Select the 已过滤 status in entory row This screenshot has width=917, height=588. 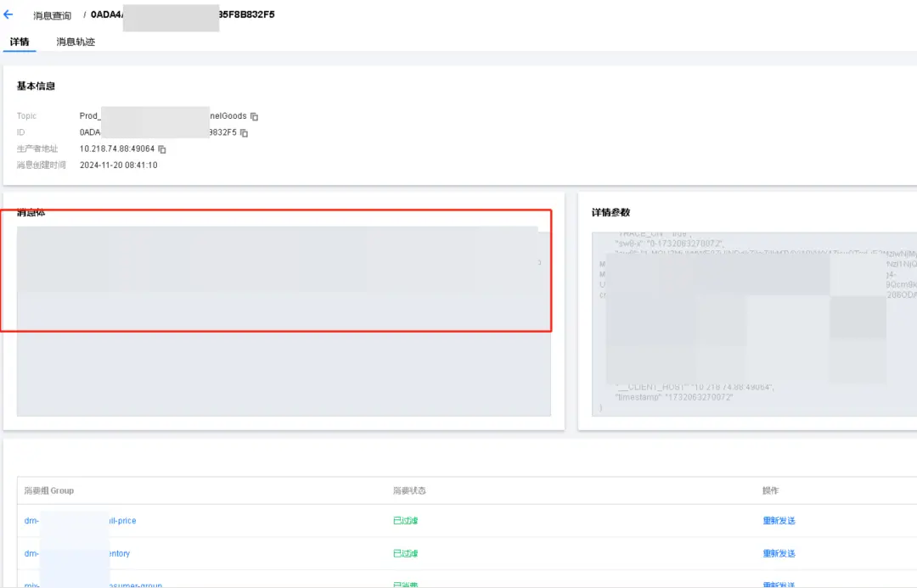click(x=405, y=553)
